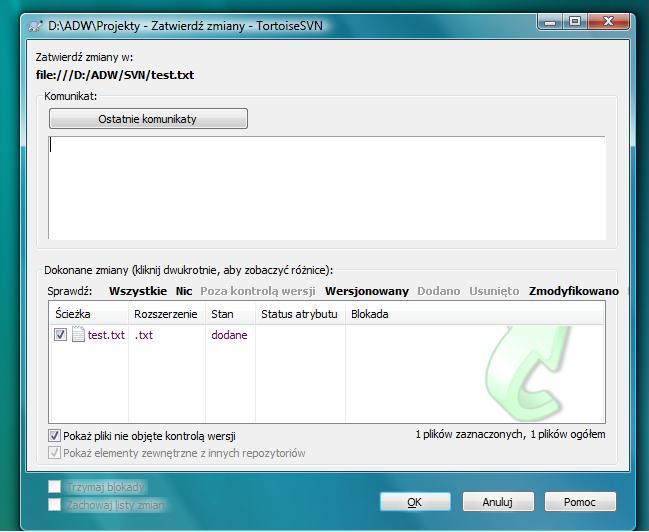This screenshot has height=532, width=649.
Task: Toggle Pokaż pliki nie objęte kontrolą wersji
Action: [54, 436]
